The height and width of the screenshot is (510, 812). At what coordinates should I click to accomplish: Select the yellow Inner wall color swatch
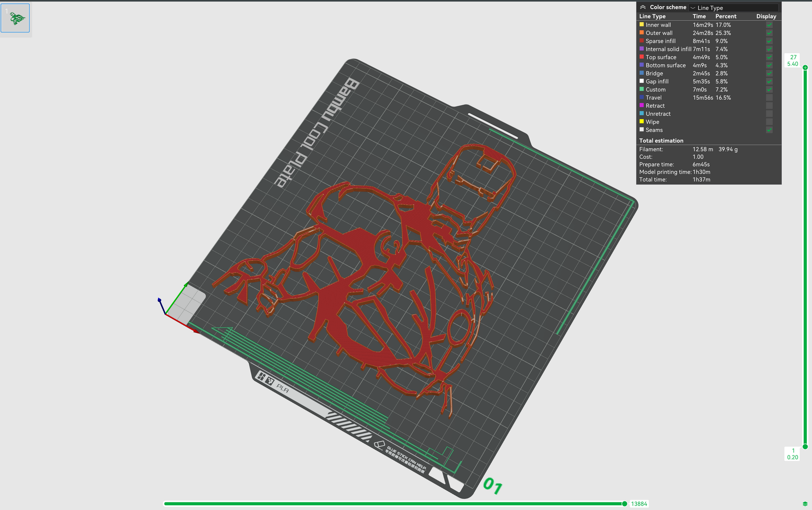click(641, 25)
